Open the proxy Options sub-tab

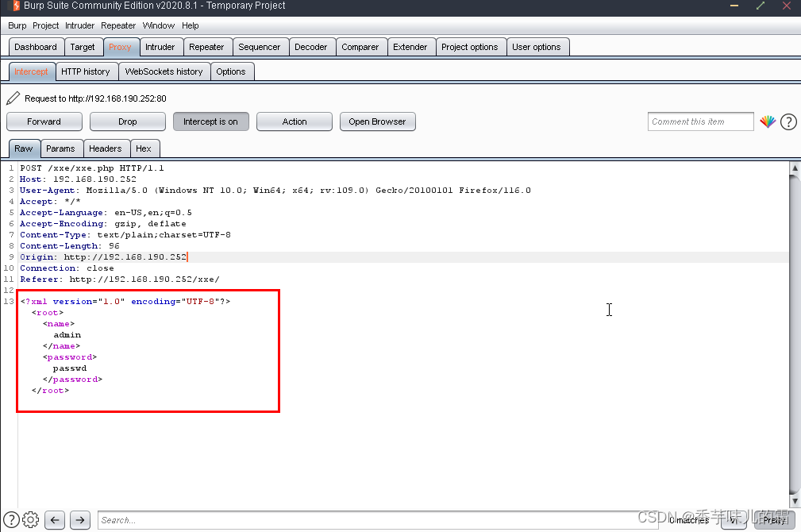231,71
